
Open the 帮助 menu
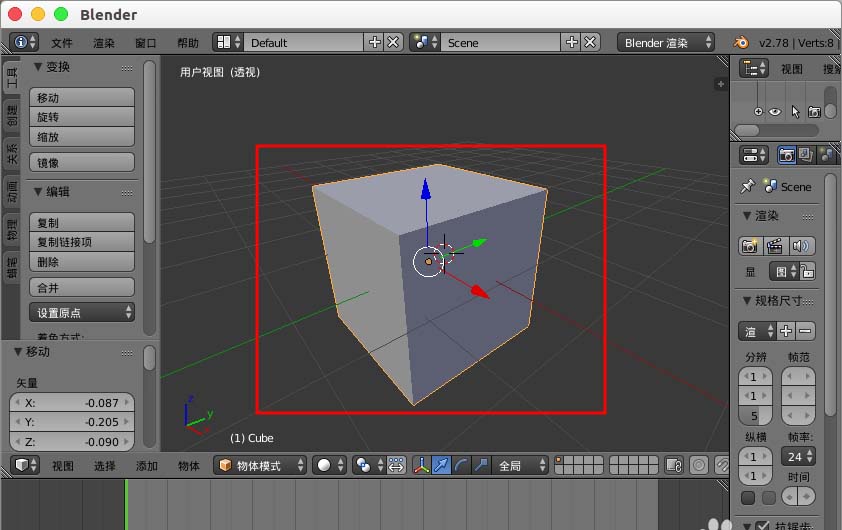tap(188, 42)
